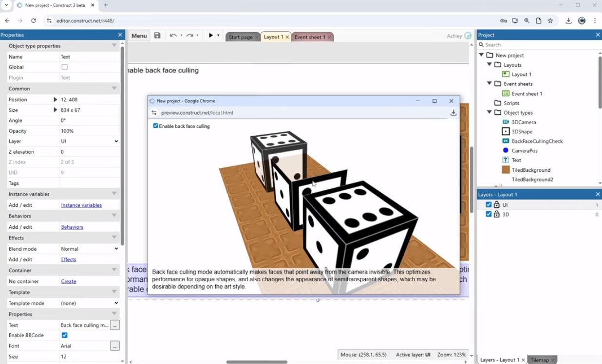Undo the last action in the toolbar

173,36
